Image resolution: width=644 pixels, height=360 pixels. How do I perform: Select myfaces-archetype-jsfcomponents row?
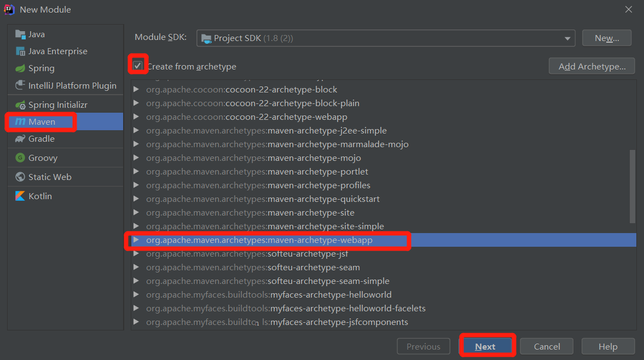tap(384, 322)
